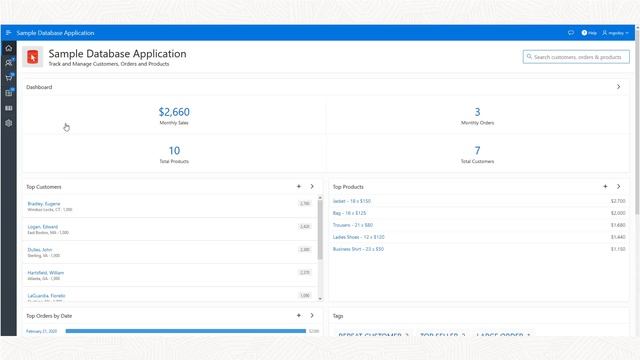Toggle the hamburger navigation menu button
This screenshot has width=640, height=360.
8,33
